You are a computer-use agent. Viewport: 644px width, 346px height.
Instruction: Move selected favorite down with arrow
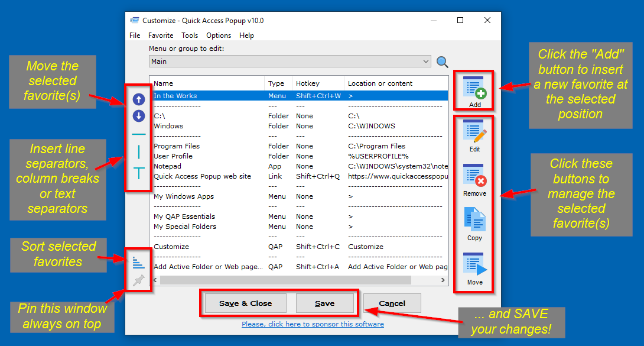138,116
